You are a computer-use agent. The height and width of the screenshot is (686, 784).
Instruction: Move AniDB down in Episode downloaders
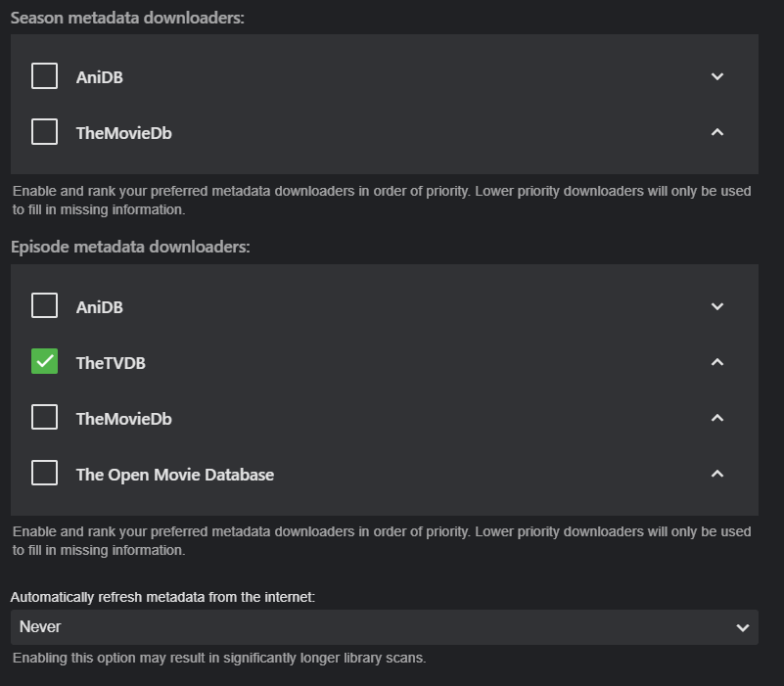click(x=717, y=306)
